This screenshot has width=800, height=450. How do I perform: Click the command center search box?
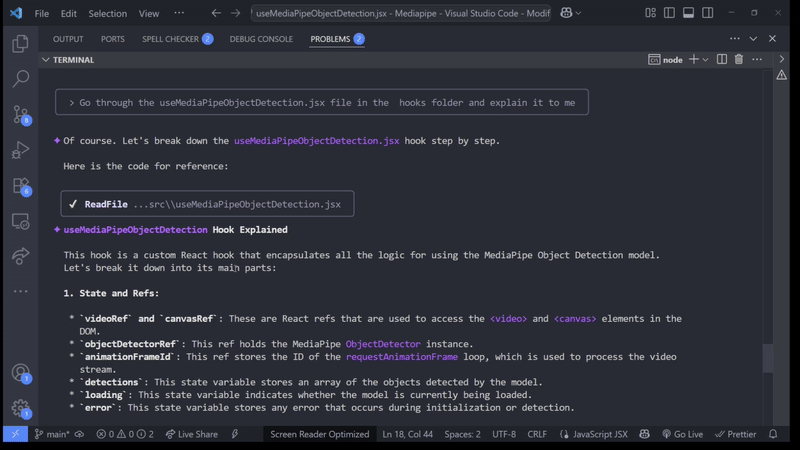tap(401, 13)
